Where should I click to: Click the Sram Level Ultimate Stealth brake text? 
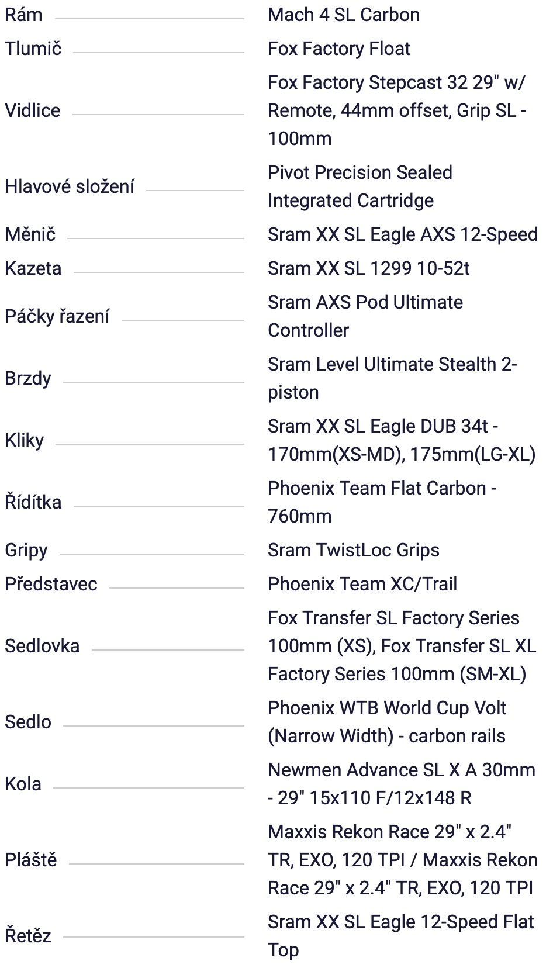(392, 378)
